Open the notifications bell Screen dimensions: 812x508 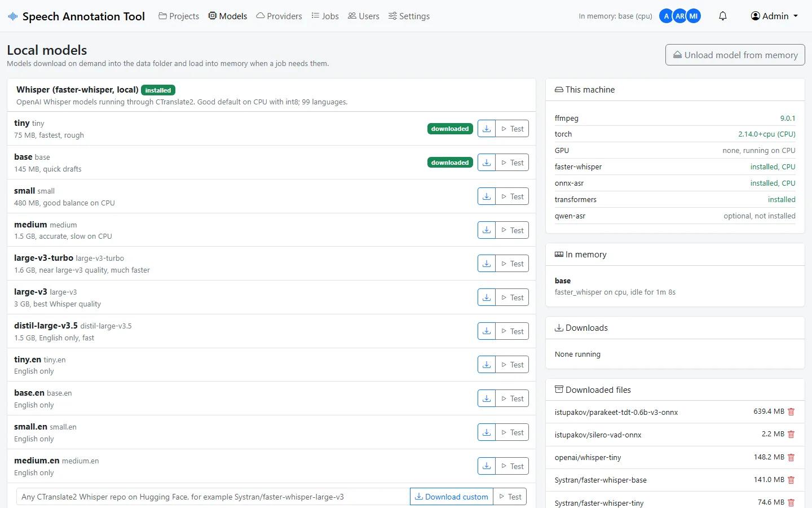point(723,16)
